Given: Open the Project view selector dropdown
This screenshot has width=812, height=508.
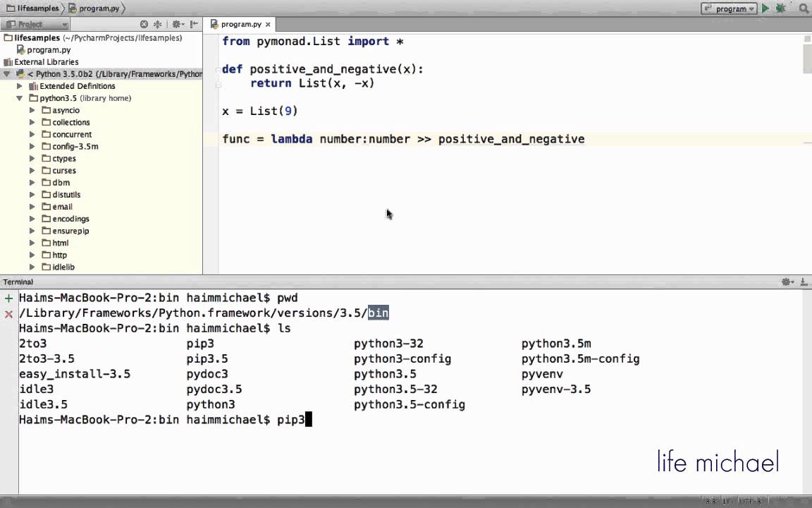Looking at the screenshot, I should [35, 25].
